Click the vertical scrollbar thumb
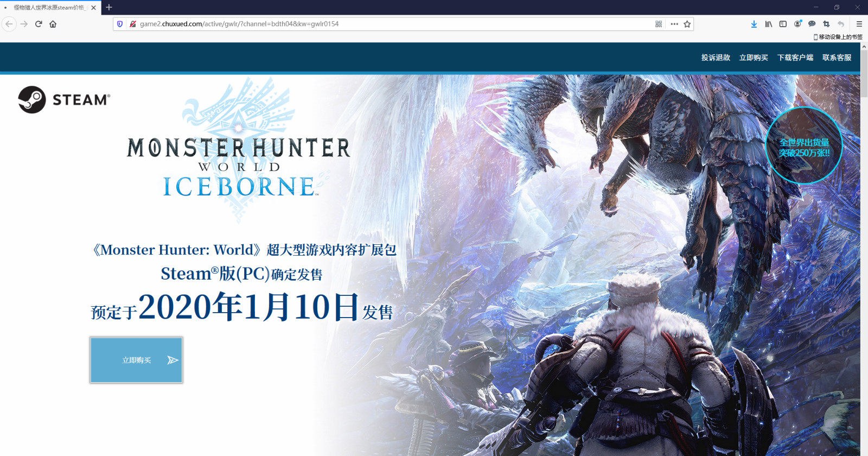This screenshot has width=868, height=456. pyautogui.click(x=864, y=74)
